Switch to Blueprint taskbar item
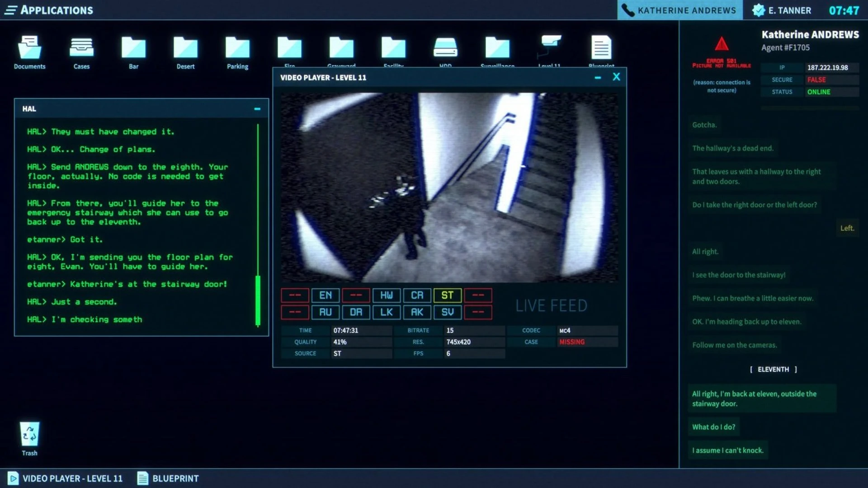 [x=168, y=479]
